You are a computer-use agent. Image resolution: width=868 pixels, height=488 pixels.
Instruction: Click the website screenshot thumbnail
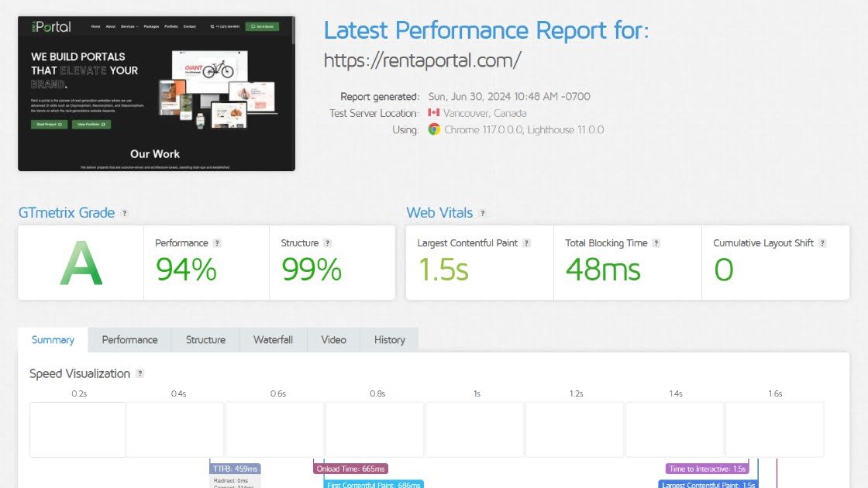coord(156,93)
